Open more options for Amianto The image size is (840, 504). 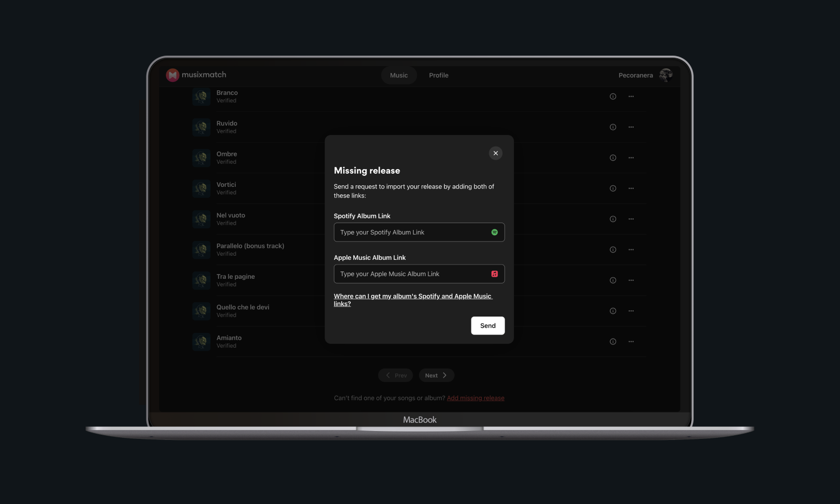click(x=631, y=341)
